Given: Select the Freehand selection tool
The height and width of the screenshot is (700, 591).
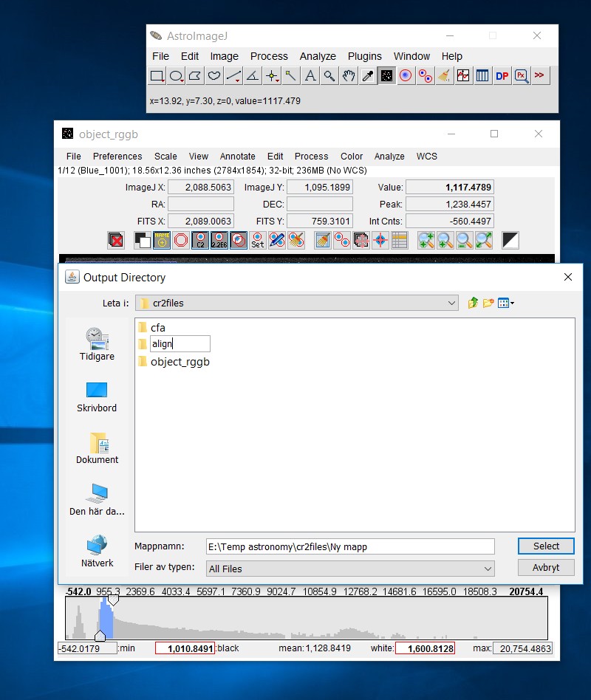Looking at the screenshot, I should tap(214, 76).
